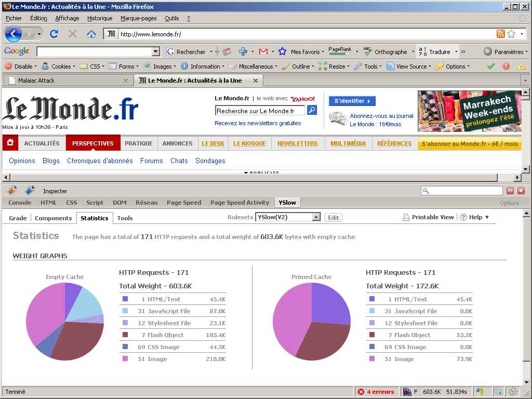Click the red home icon in Le Monde nav
This screenshot has width=532, height=399.
[10, 142]
